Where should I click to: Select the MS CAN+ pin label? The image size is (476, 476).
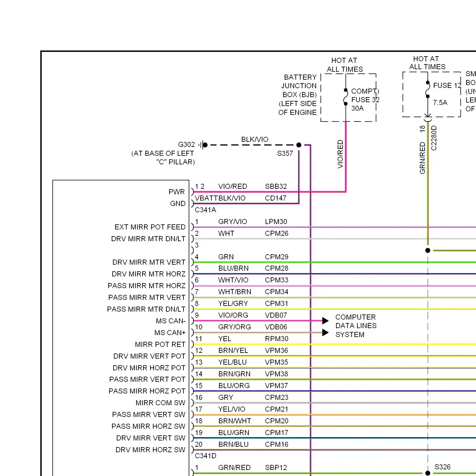[170, 333]
